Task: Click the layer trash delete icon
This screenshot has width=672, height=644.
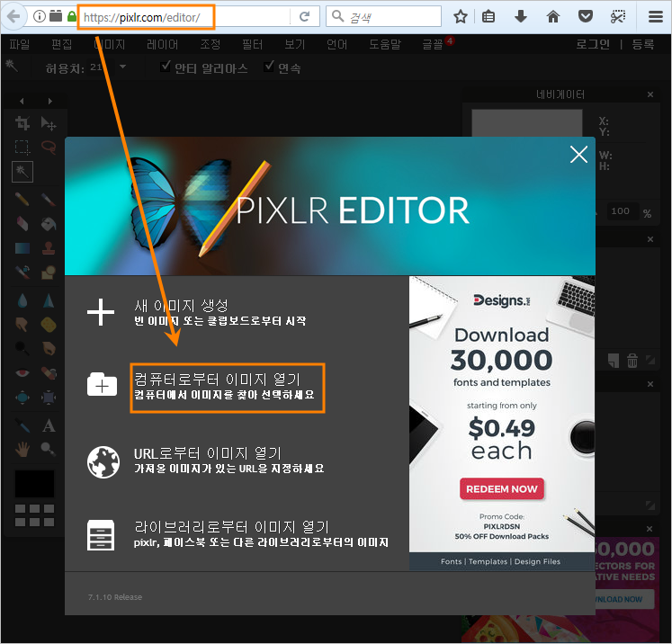Action: click(632, 361)
